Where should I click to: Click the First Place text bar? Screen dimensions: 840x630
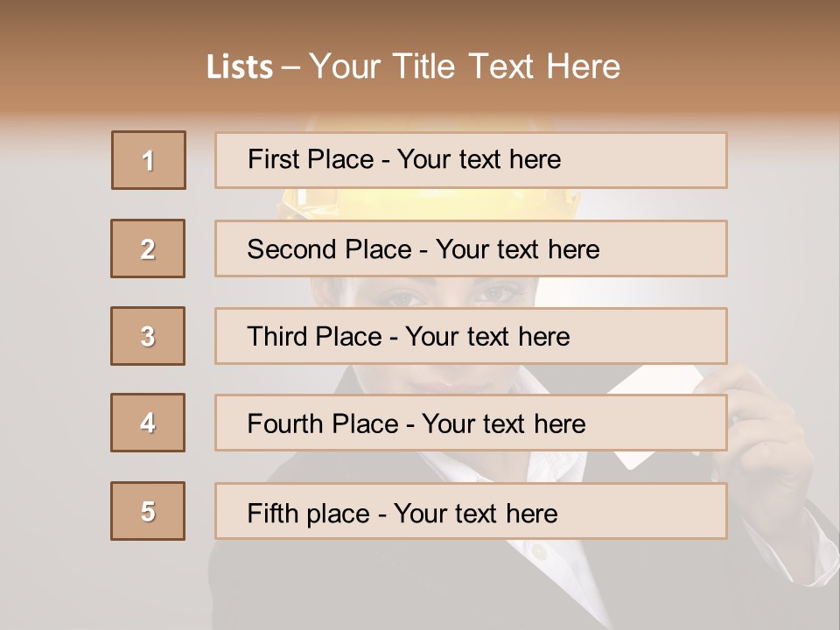point(471,160)
